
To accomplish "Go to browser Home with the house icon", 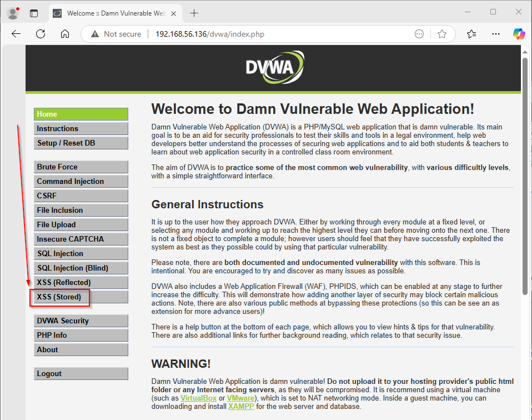I will coord(65,34).
